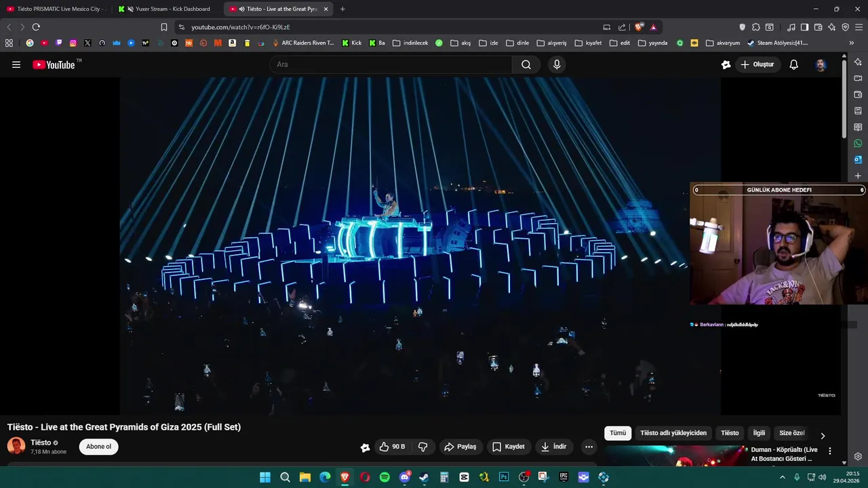Open the Tiësto channel name link
The image size is (868, 488).
41,443
